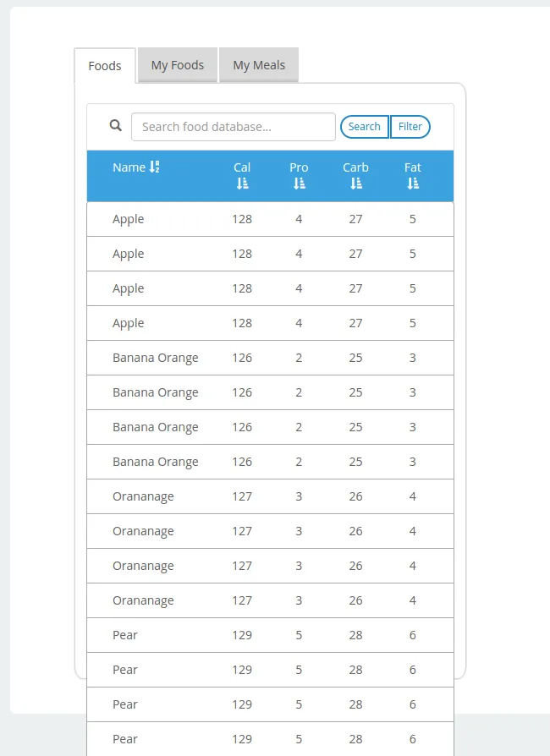Sort foods by Carb sort icon
550x756 pixels.
pyautogui.click(x=355, y=184)
